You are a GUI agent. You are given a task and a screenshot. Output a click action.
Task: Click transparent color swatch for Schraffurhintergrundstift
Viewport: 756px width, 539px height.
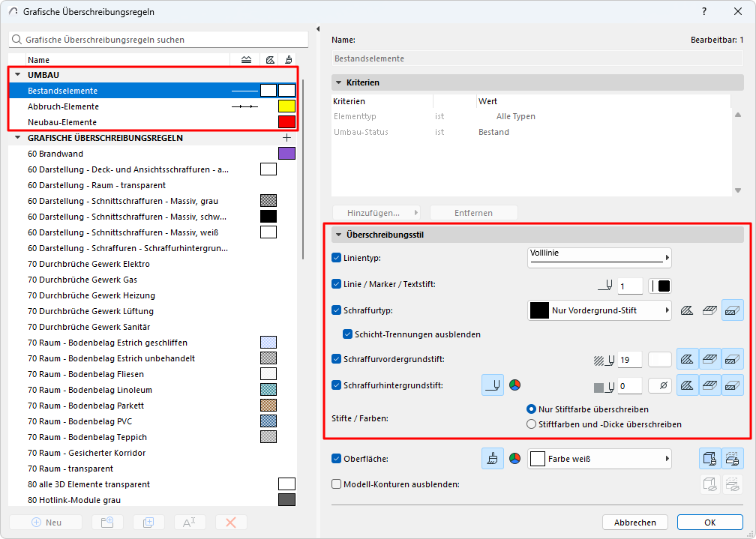coord(660,385)
